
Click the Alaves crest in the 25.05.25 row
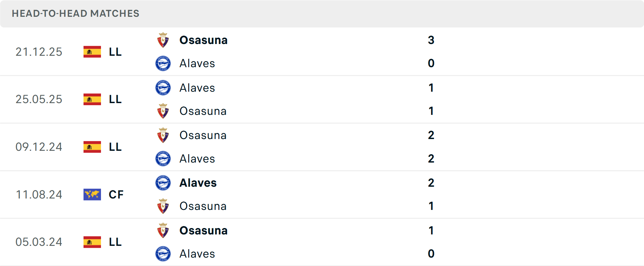163,88
